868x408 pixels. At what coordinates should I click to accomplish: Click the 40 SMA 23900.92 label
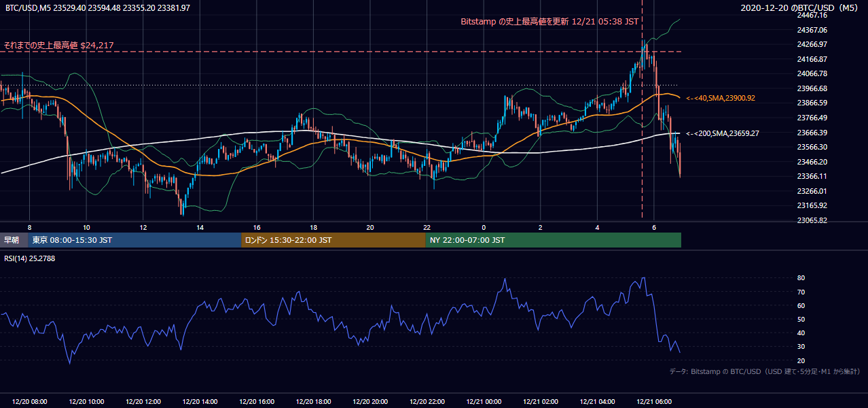pos(721,98)
